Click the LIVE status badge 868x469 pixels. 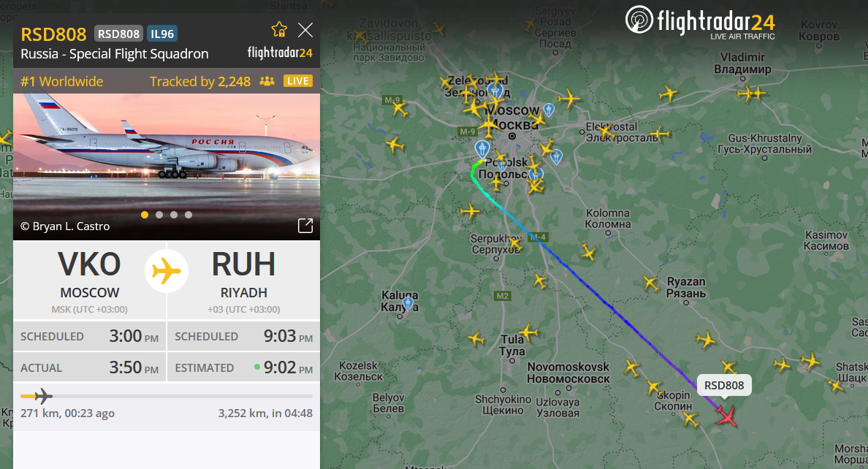(x=298, y=81)
